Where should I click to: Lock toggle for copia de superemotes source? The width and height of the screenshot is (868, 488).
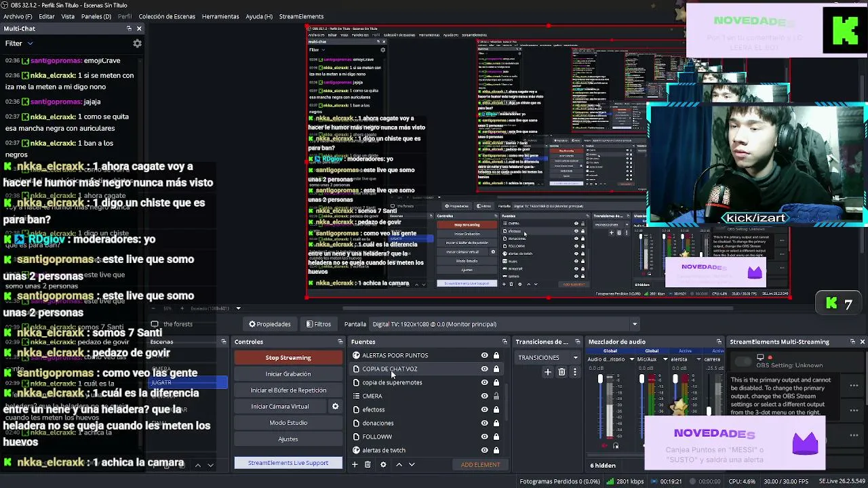click(496, 382)
